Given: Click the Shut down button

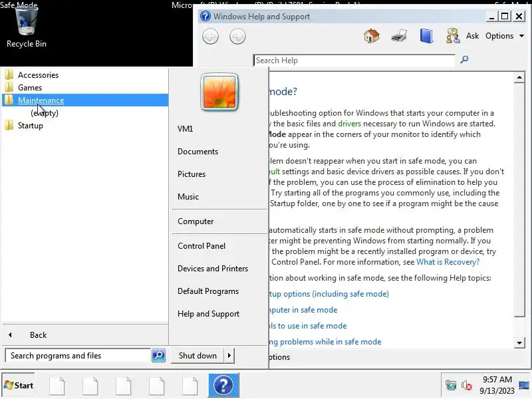Looking at the screenshot, I should pos(198,356).
